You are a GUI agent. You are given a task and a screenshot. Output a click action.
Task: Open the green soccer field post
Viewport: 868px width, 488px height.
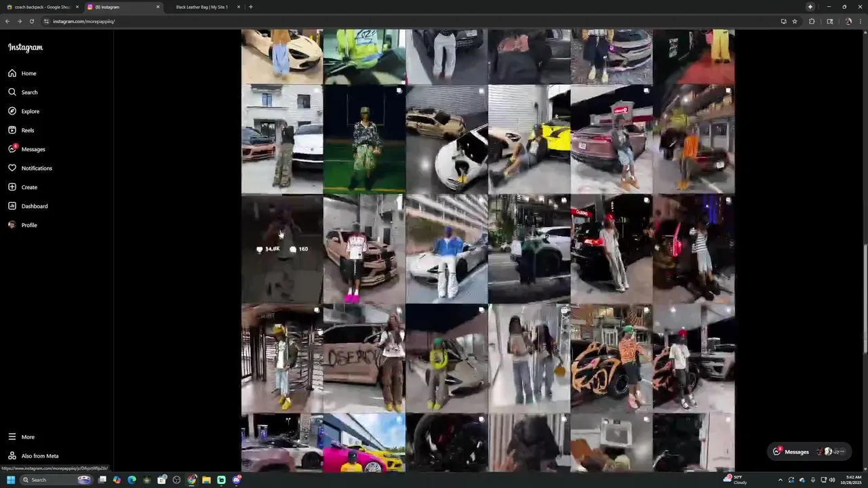coord(364,139)
